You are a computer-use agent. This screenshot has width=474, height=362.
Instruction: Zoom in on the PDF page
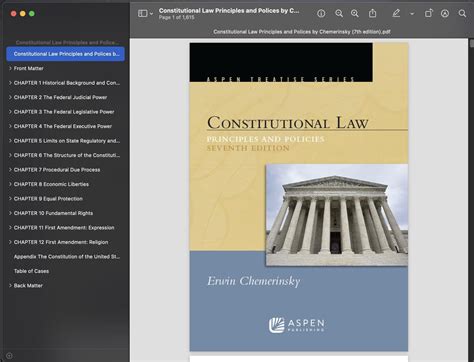click(355, 13)
